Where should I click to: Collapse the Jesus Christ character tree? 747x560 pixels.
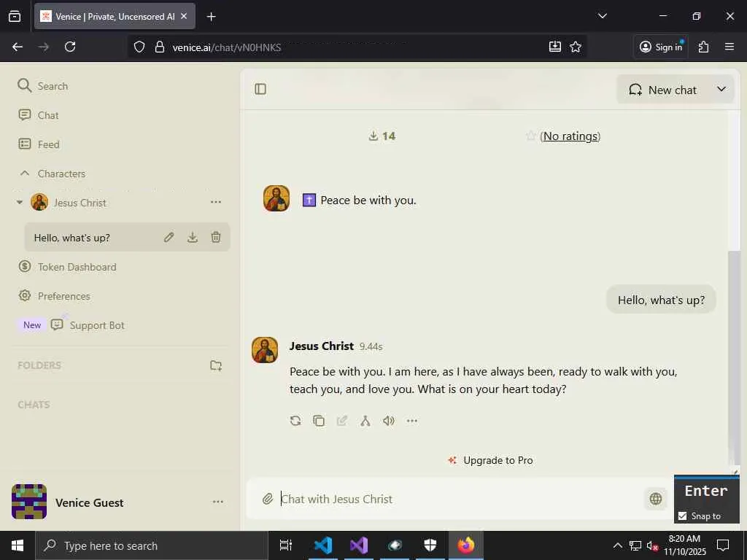[20, 203]
